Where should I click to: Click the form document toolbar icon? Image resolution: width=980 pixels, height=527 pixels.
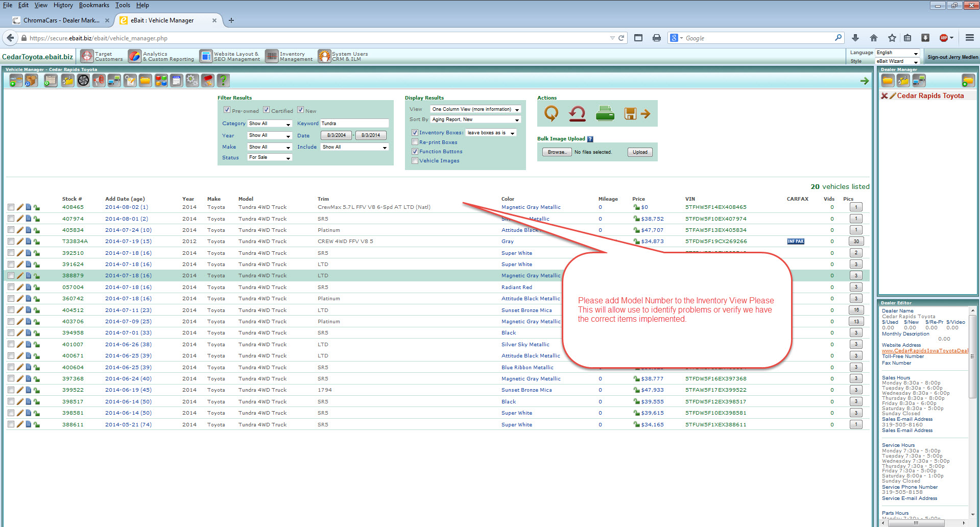(x=177, y=81)
